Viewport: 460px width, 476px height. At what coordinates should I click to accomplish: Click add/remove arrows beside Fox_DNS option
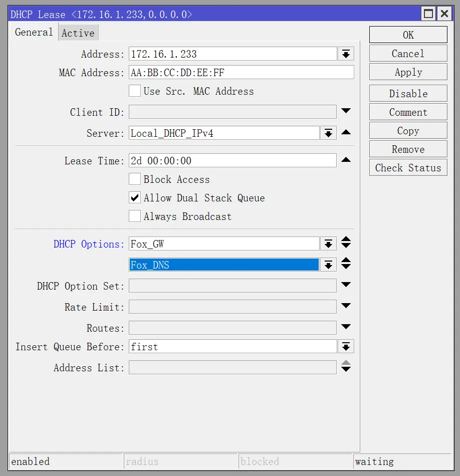coord(346,263)
